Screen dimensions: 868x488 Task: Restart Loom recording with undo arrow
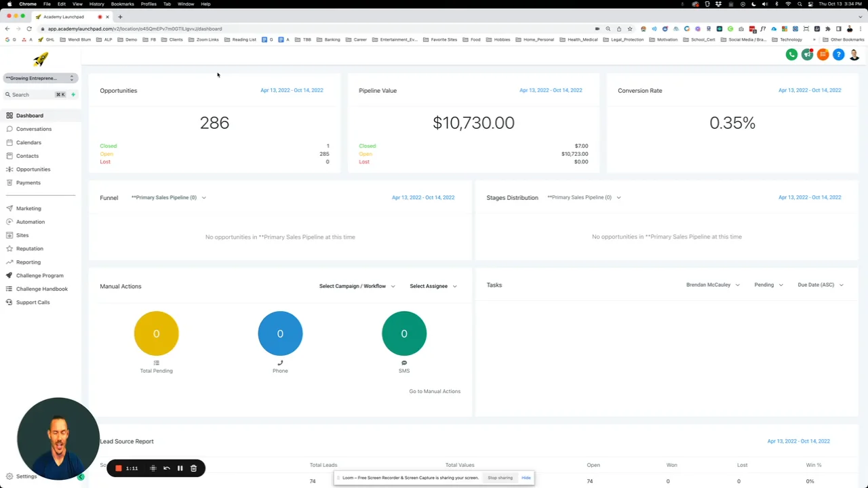(166, 468)
